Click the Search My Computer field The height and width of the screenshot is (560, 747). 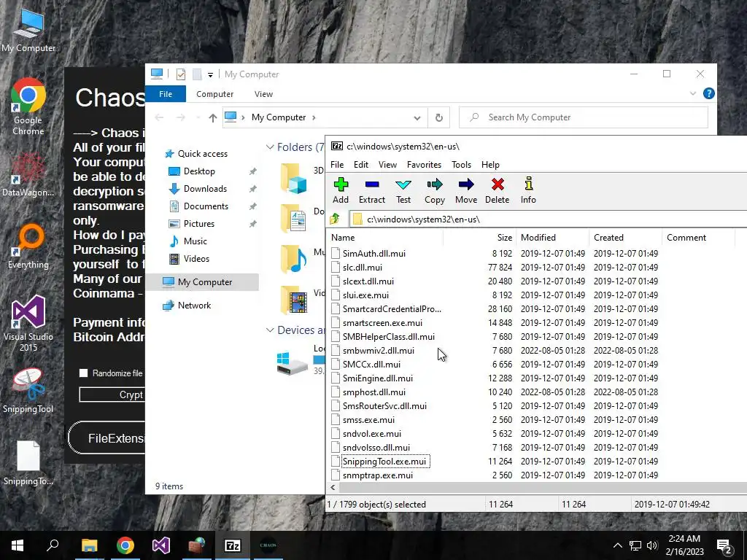584,117
